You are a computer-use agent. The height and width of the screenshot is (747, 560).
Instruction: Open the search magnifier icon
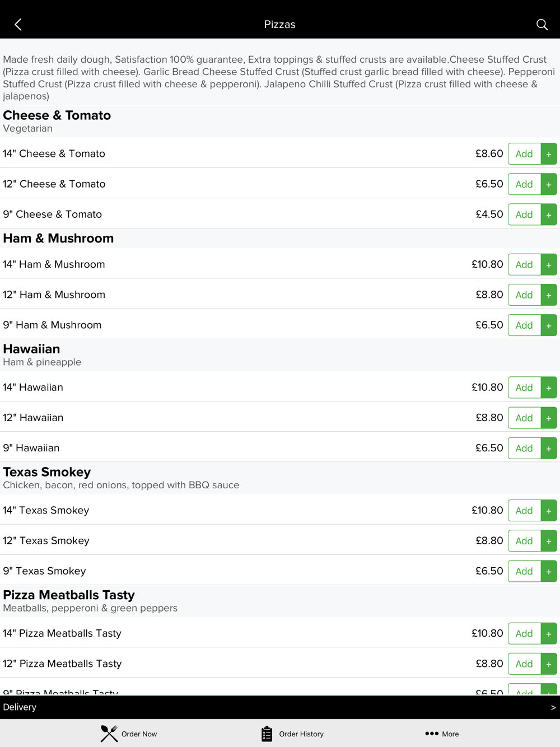pyautogui.click(x=542, y=25)
